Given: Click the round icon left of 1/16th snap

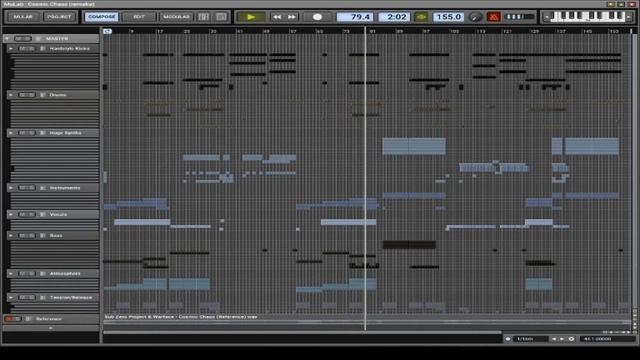Looking at the screenshot, I should coord(508,339).
